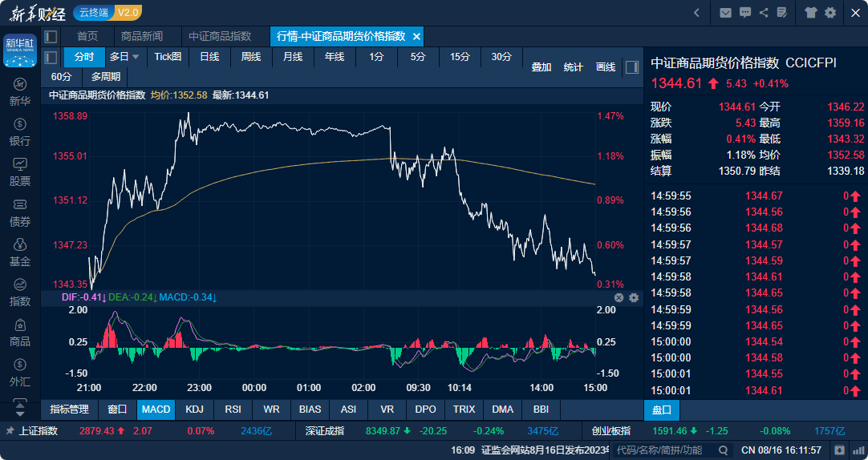Open the chat message bubble icon
Screen dimensions: 868x460
745,13
